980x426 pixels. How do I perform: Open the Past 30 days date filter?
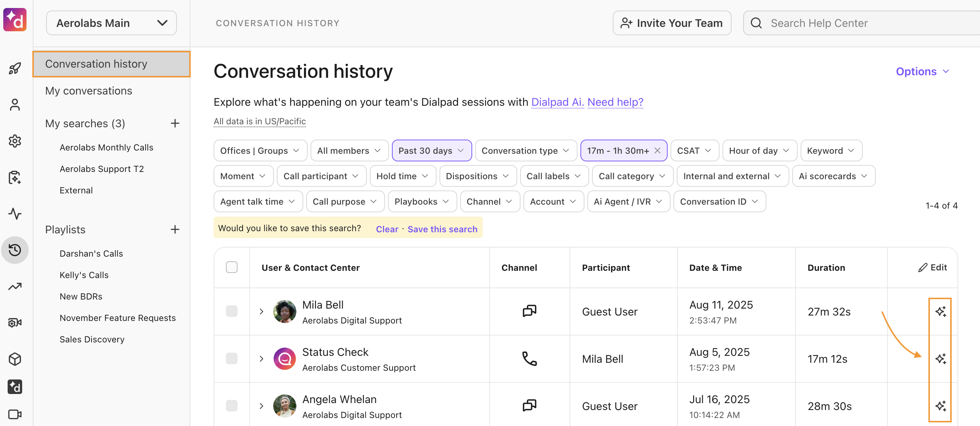coord(432,151)
